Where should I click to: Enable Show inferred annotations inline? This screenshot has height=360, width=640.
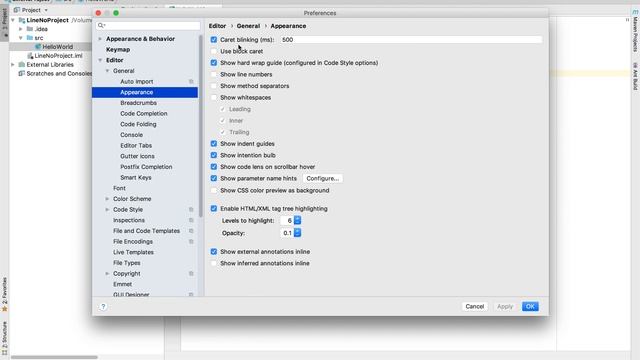[214, 263]
